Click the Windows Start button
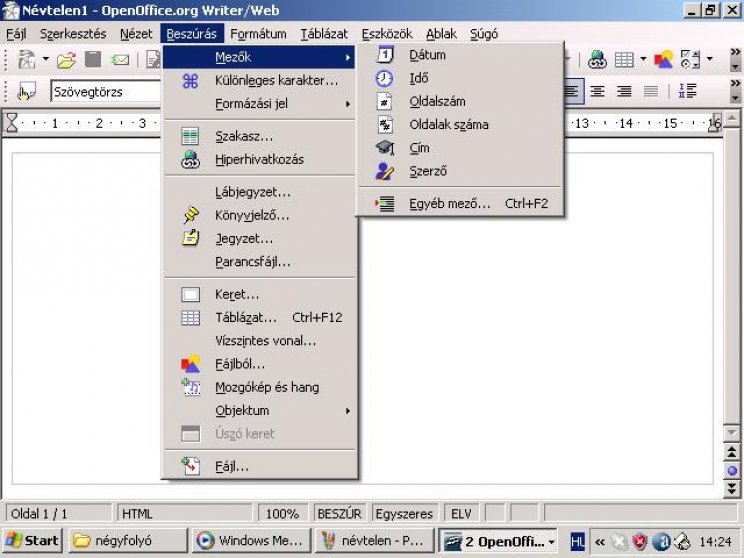Screen dimensions: 744x558 (x=32, y=541)
